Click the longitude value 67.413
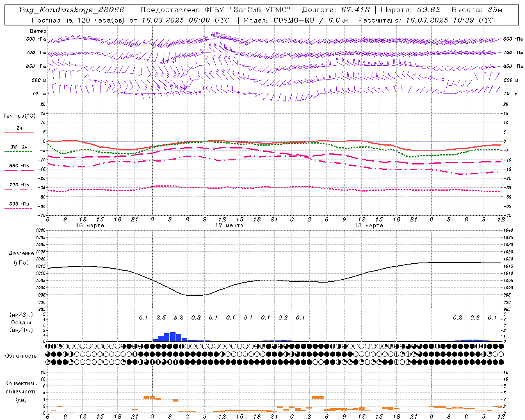This screenshot has height=420, width=525. coord(356,9)
